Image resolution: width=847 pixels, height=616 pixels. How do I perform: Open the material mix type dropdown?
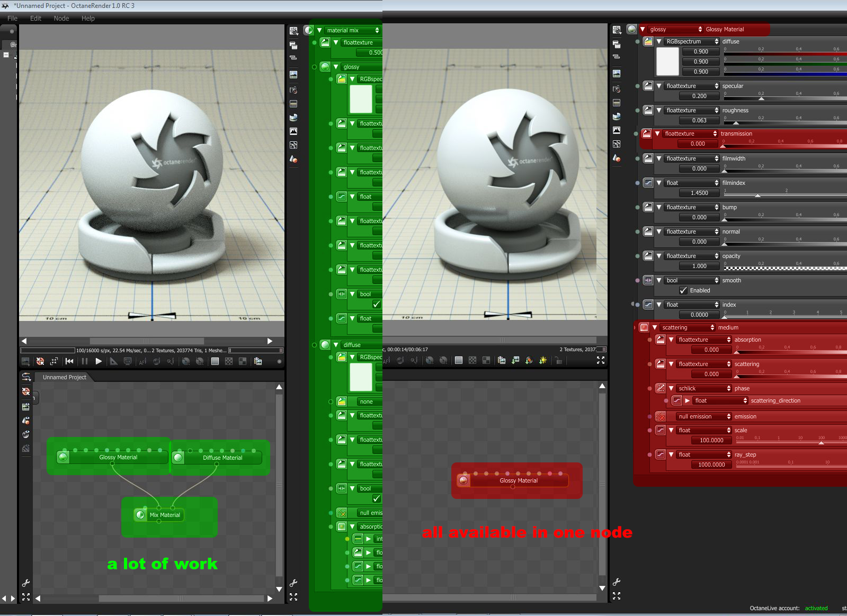pyautogui.click(x=352, y=30)
